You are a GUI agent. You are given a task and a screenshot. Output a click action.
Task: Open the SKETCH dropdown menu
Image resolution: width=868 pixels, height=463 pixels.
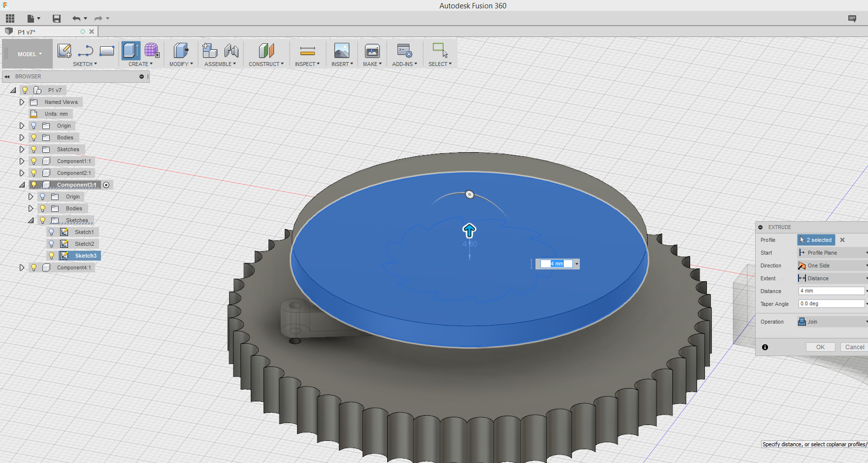pyautogui.click(x=85, y=64)
